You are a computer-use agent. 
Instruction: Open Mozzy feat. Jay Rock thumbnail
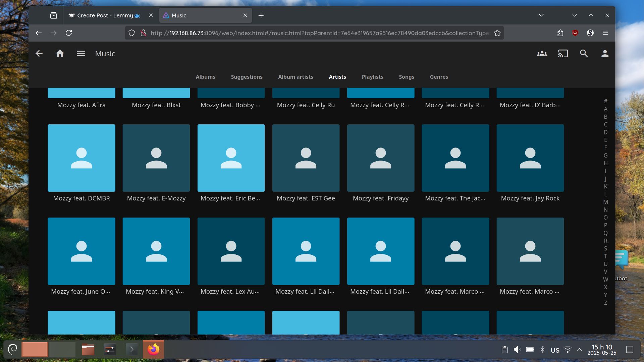530,158
